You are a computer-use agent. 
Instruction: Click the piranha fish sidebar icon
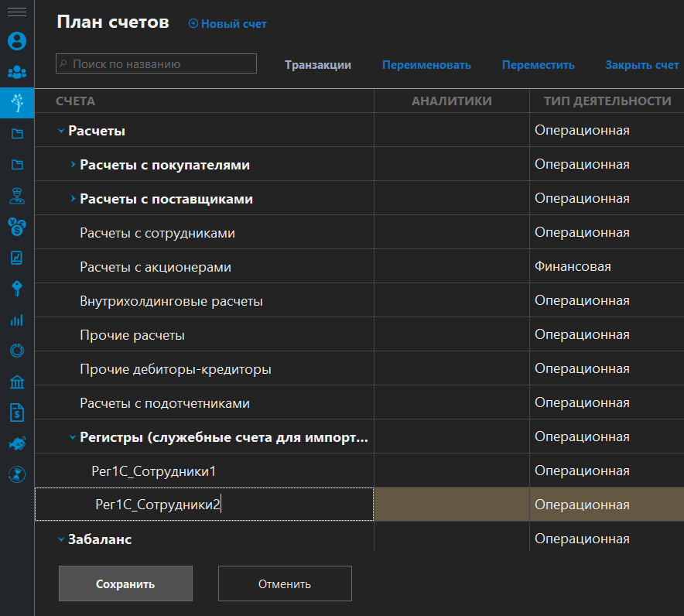click(17, 443)
